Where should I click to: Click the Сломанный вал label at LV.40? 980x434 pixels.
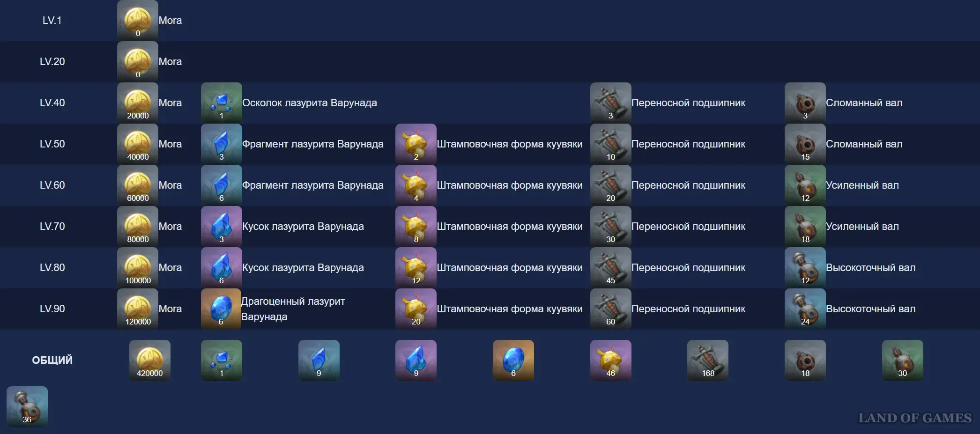pyautogui.click(x=864, y=103)
